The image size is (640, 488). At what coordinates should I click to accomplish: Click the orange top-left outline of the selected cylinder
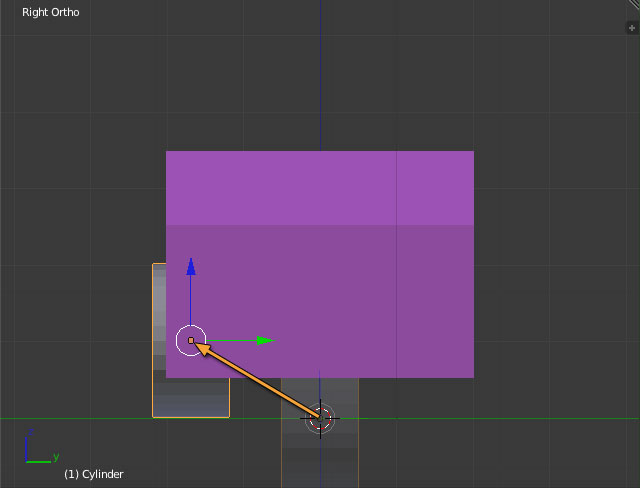153,266
